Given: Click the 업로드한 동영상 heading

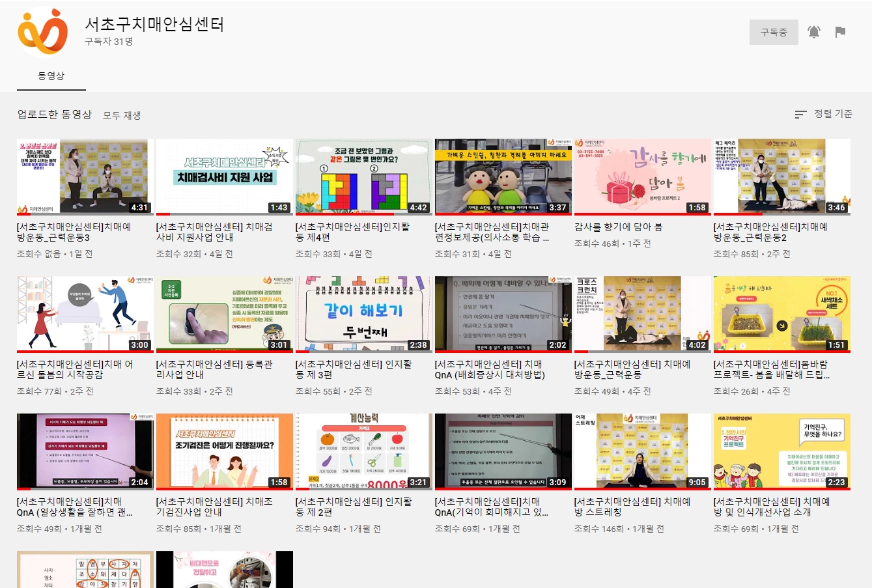Looking at the screenshot, I should point(55,115).
